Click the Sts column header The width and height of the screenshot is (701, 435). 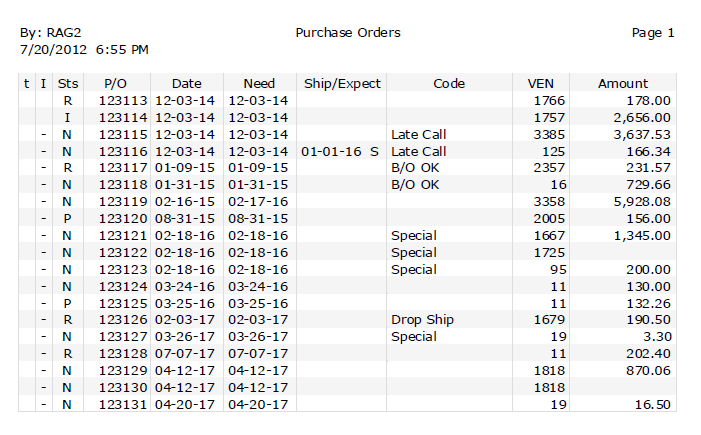[68, 83]
